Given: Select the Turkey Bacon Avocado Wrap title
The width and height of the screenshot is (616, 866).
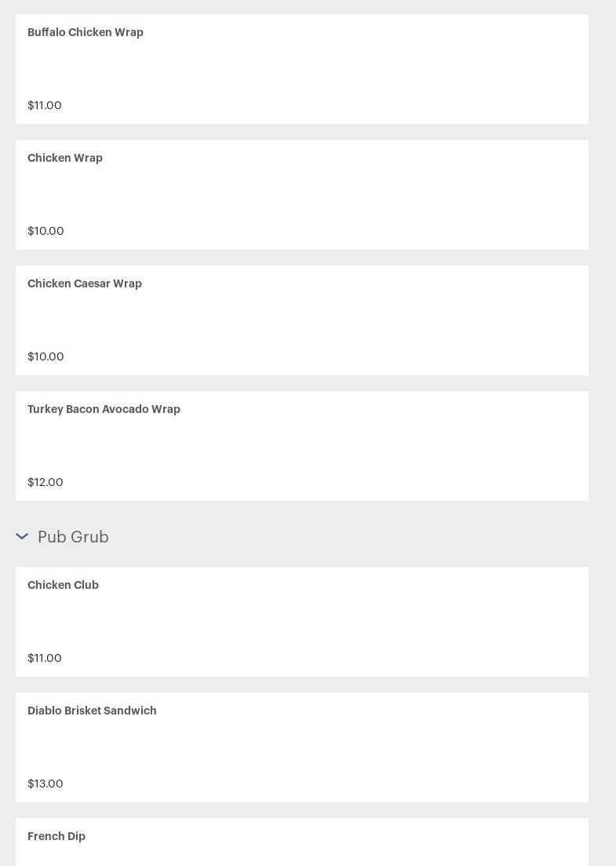Looking at the screenshot, I should [x=104, y=410].
